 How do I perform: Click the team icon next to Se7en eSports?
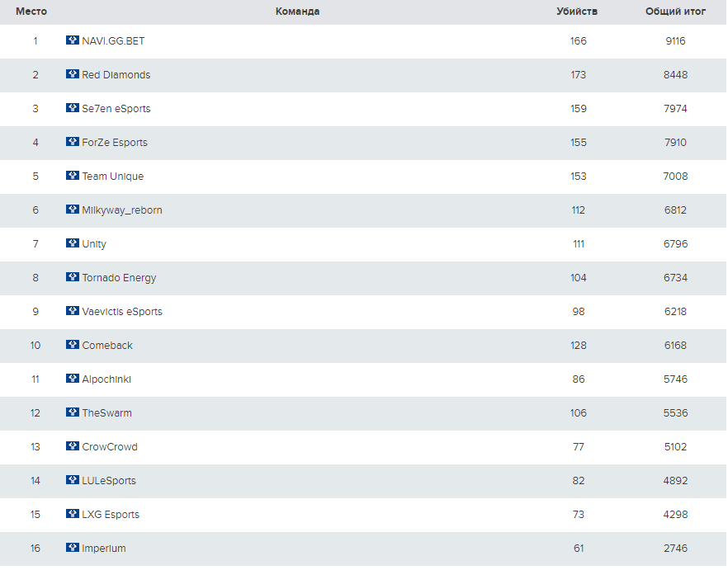73,108
